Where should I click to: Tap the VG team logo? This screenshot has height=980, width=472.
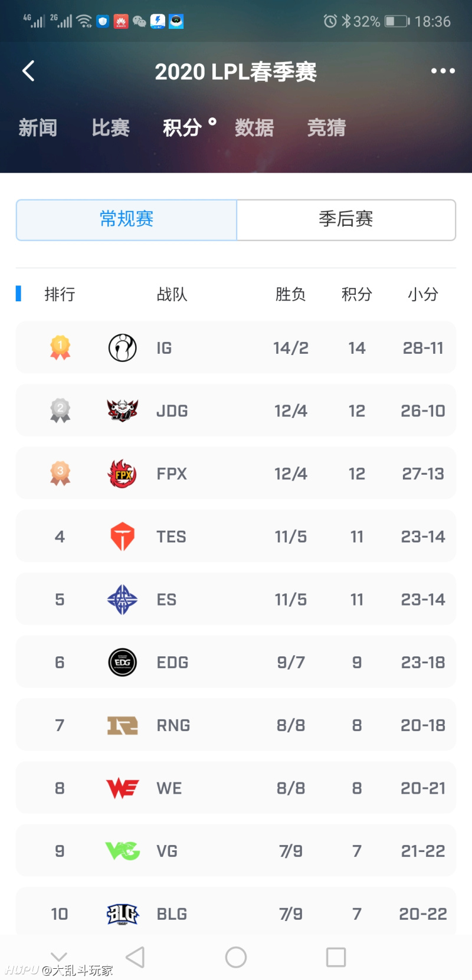click(123, 851)
